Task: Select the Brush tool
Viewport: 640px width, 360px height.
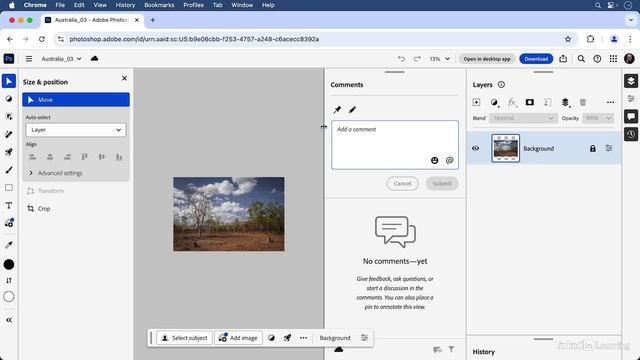Action: tap(9, 170)
